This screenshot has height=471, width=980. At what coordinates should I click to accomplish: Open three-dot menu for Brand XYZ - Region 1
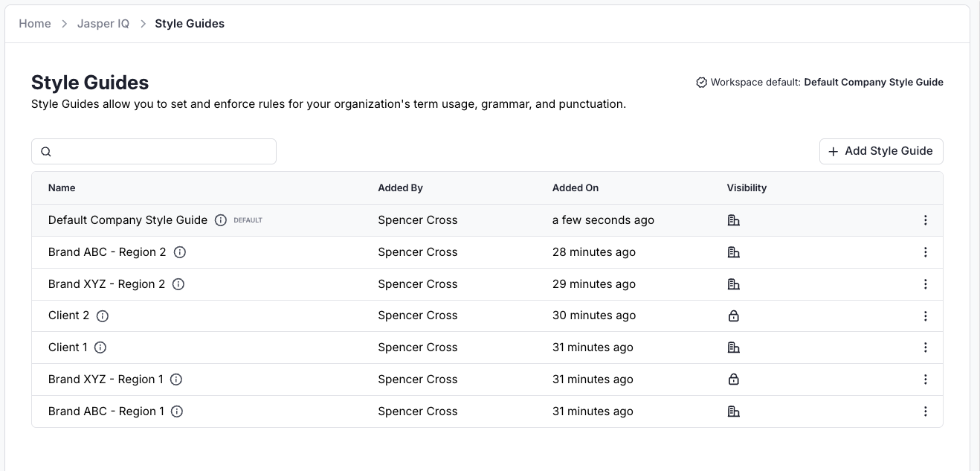[x=926, y=379]
